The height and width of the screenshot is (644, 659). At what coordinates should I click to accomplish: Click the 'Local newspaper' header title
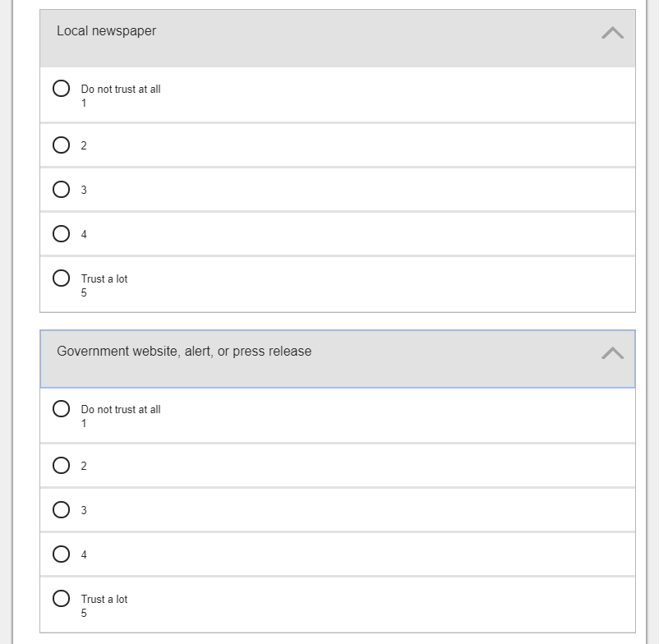click(106, 31)
